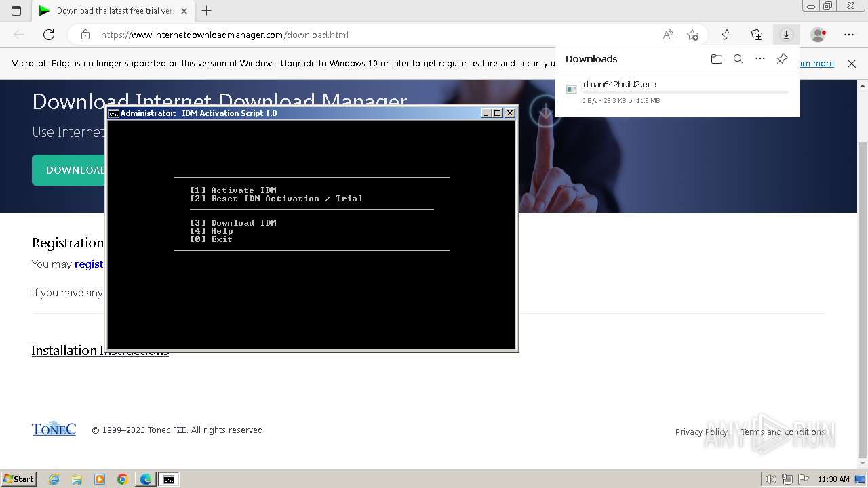
Task: Launch Chrome from taskbar
Action: 123,479
